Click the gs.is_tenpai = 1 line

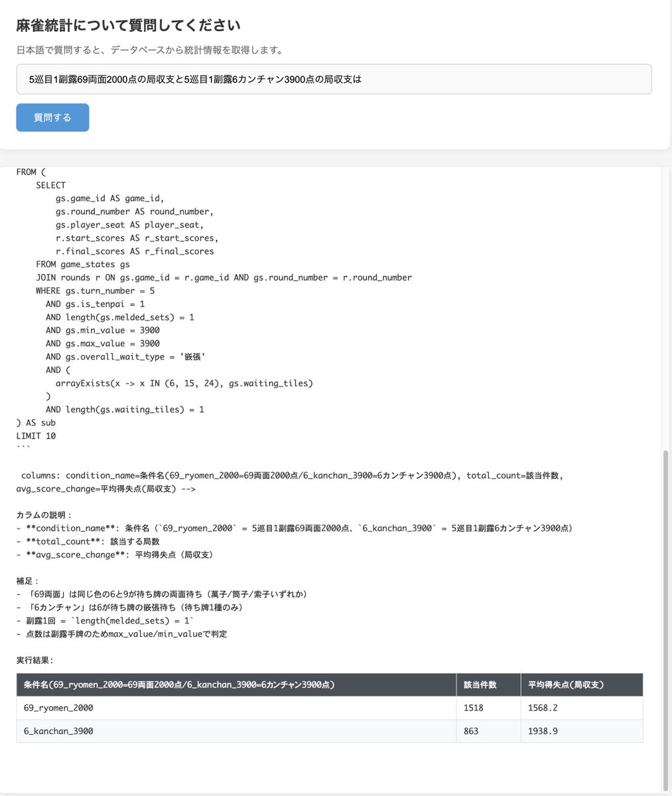pyautogui.click(x=96, y=304)
